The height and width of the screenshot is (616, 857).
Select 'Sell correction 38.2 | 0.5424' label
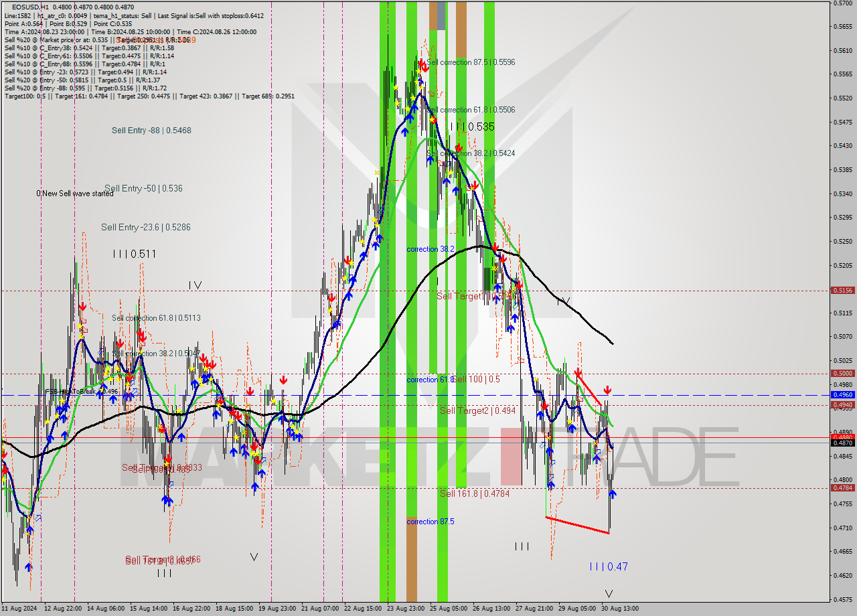[x=471, y=153]
